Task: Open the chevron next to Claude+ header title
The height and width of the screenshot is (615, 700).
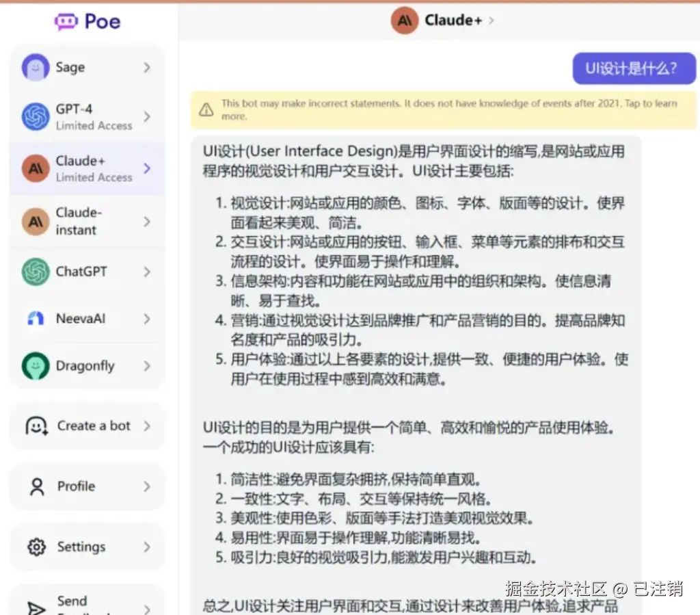Action: (x=492, y=21)
